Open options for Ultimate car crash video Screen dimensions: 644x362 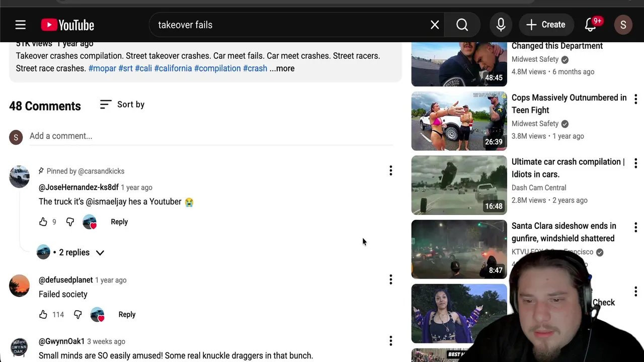[x=635, y=163]
